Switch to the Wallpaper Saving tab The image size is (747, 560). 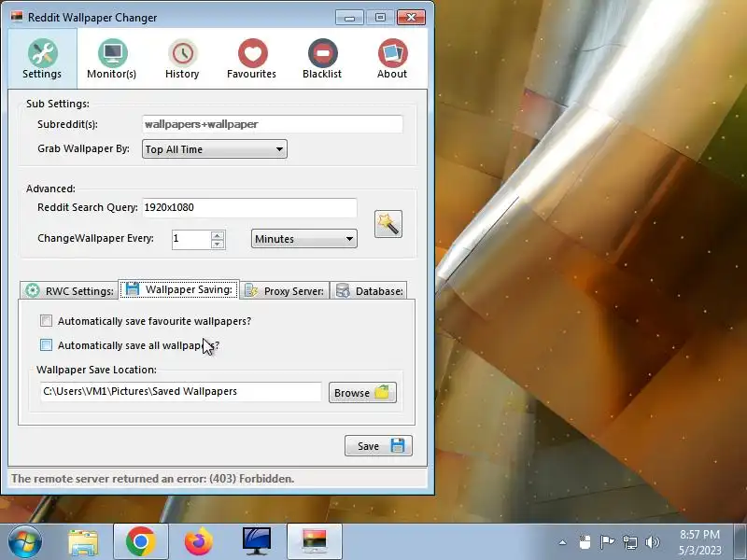tap(178, 289)
